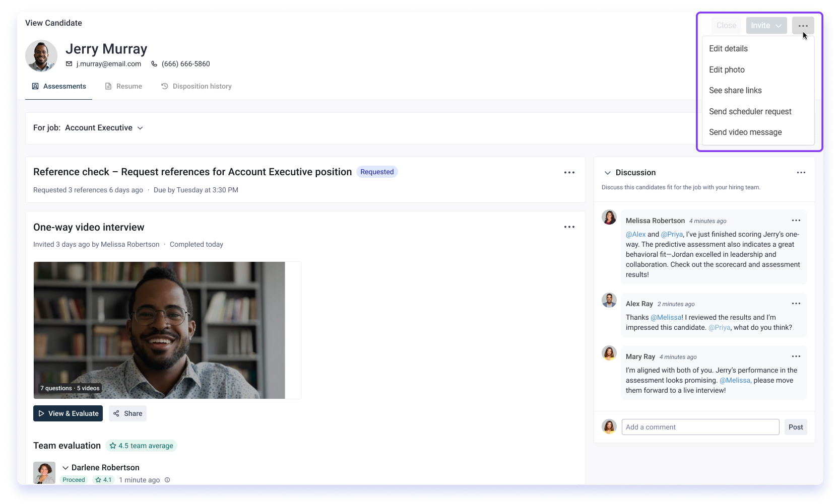Expand Darlene Robertson's evaluation chevron
840x504 pixels.
[x=66, y=468]
